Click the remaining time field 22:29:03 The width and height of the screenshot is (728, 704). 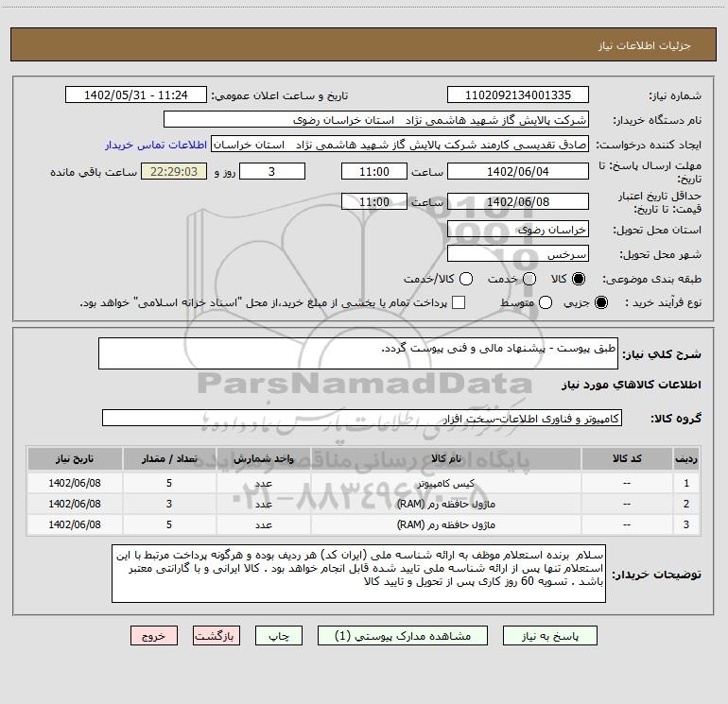174,171
